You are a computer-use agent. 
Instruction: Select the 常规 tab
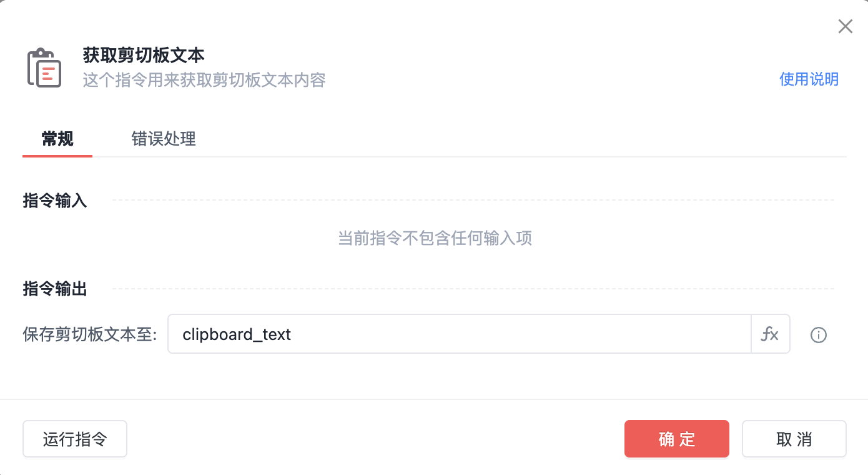(x=57, y=139)
